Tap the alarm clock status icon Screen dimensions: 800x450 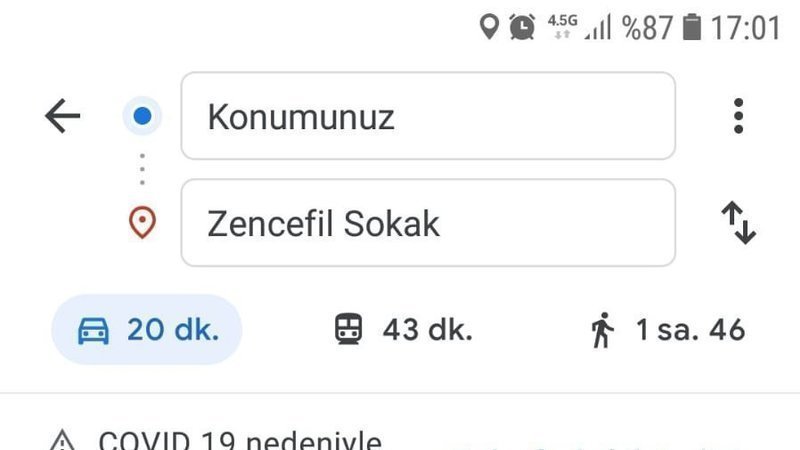pos(522,27)
